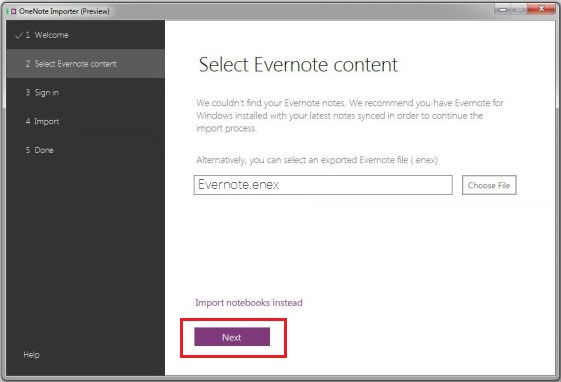The height and width of the screenshot is (382, 561).
Task: Click the 'We couldn't find your Evernote notes' message
Action: 350,116
